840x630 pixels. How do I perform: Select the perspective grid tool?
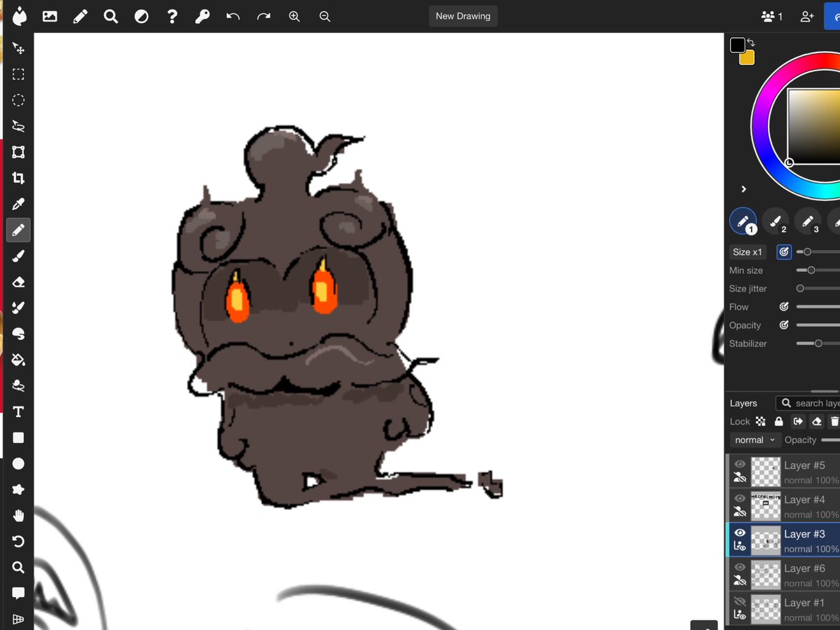pos(18,619)
